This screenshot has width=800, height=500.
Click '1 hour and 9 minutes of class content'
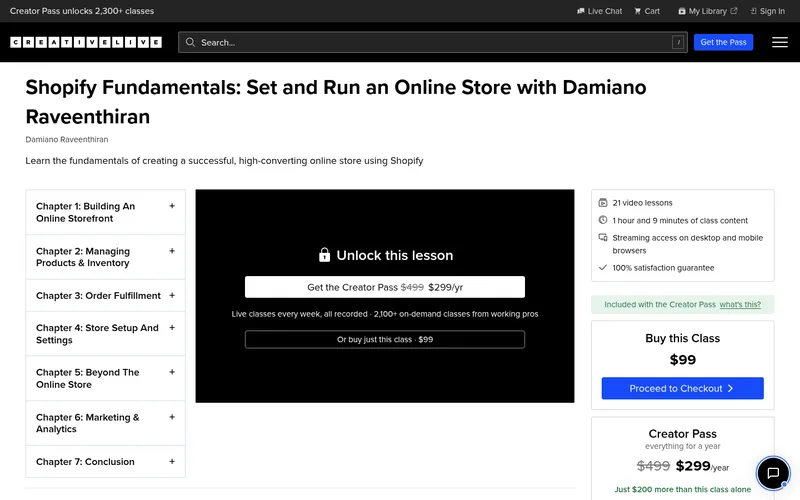pyautogui.click(x=680, y=220)
